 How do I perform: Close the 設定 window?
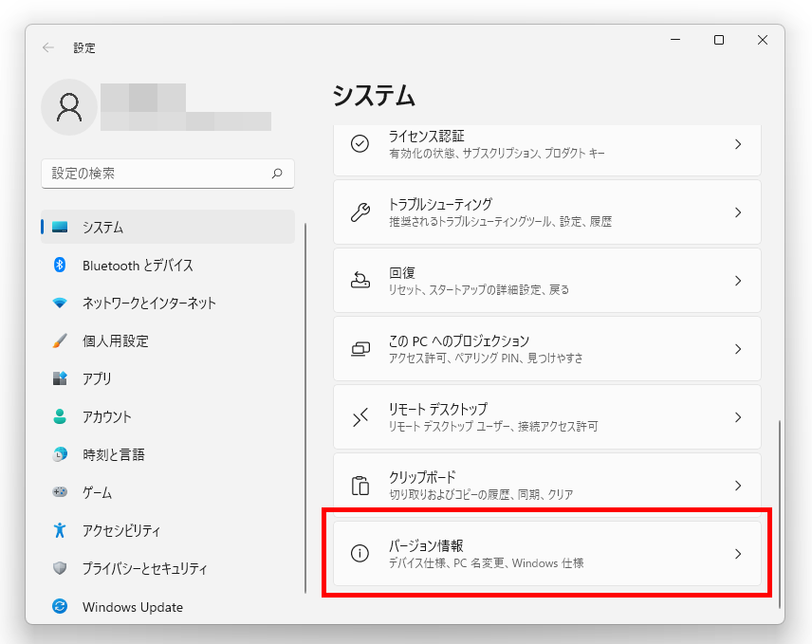point(763,40)
